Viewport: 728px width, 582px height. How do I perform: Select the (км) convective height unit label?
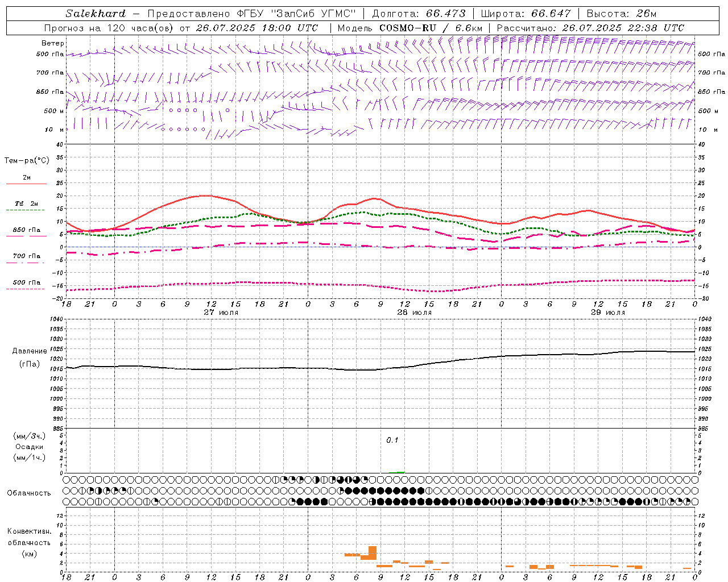pos(30,554)
